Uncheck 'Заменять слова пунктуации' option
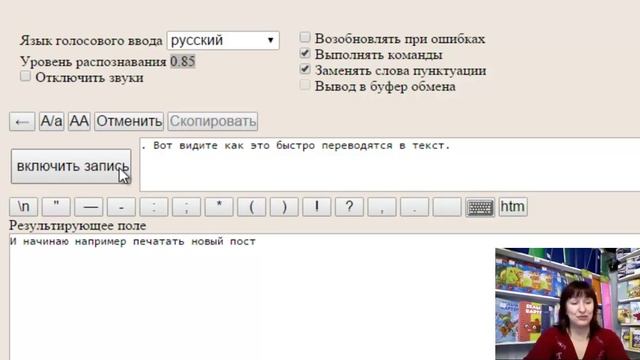 (x=304, y=69)
